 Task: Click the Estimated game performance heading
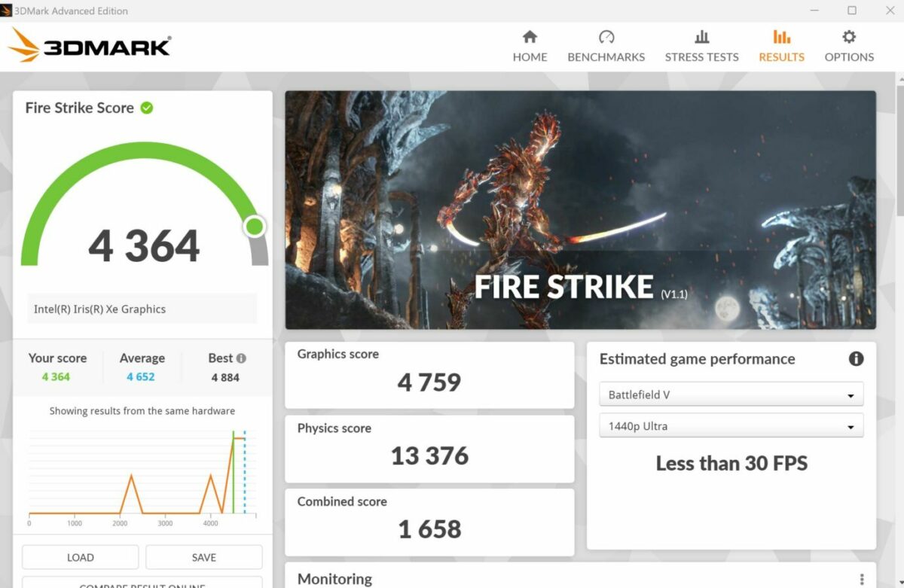click(697, 359)
